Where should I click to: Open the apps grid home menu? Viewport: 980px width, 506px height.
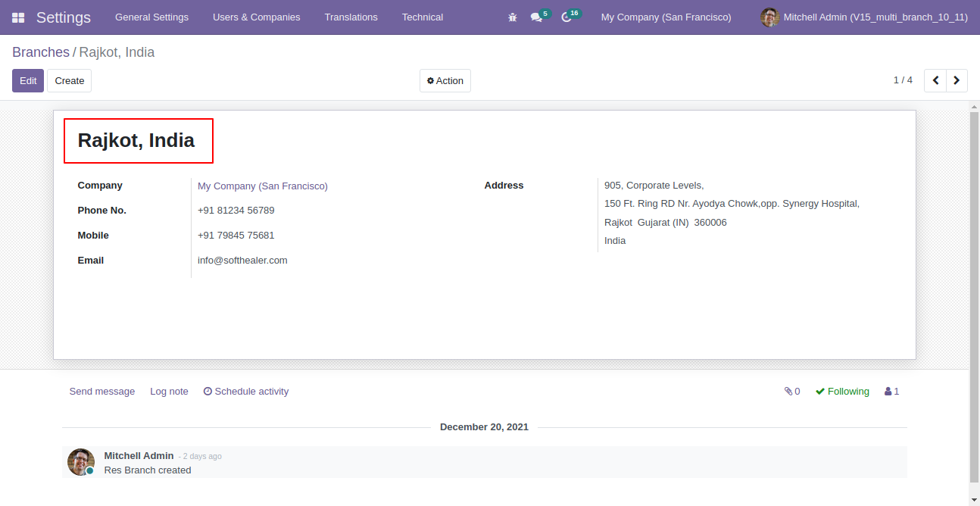(18, 17)
